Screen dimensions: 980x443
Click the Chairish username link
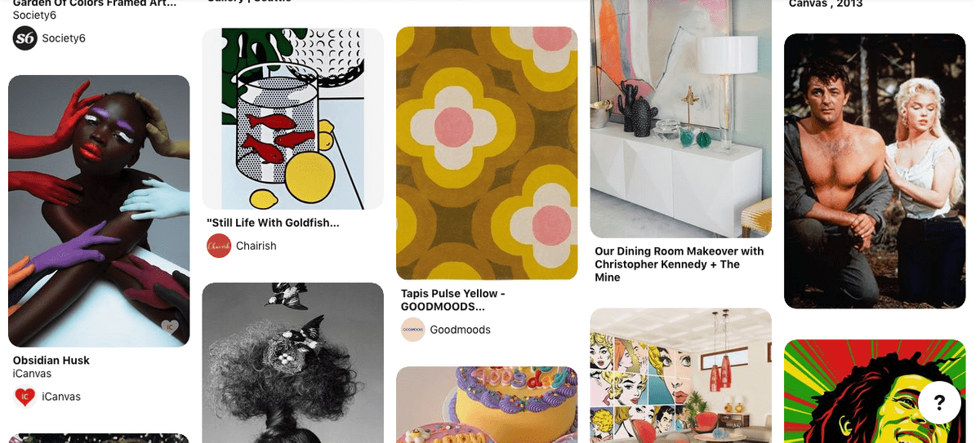(x=256, y=246)
